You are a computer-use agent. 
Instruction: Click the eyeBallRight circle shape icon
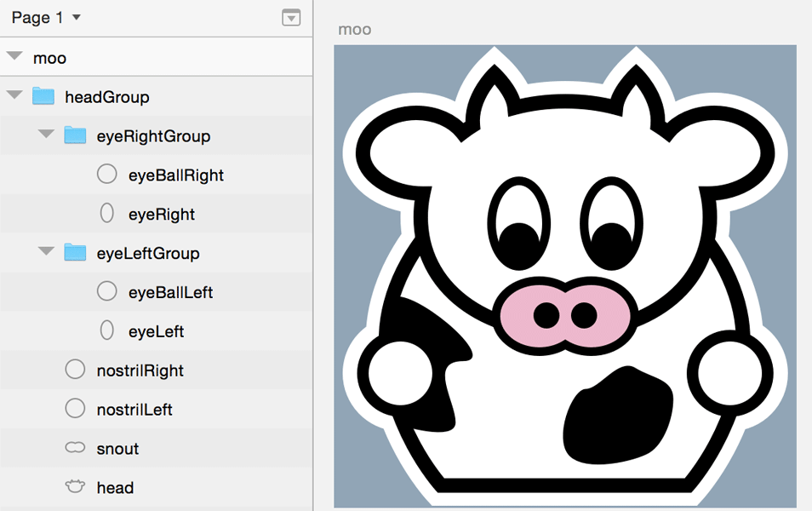[106, 175]
